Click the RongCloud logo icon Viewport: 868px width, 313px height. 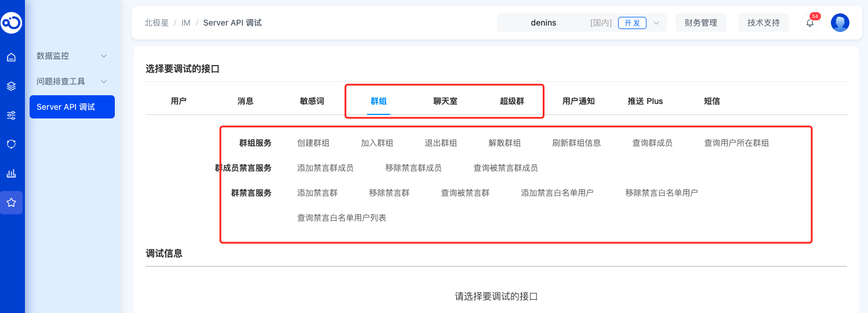point(11,22)
